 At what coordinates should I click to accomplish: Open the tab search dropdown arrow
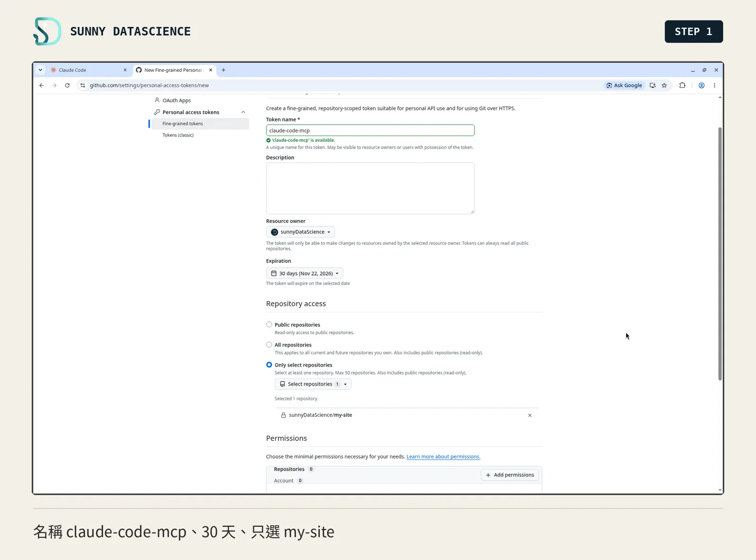[x=41, y=70]
